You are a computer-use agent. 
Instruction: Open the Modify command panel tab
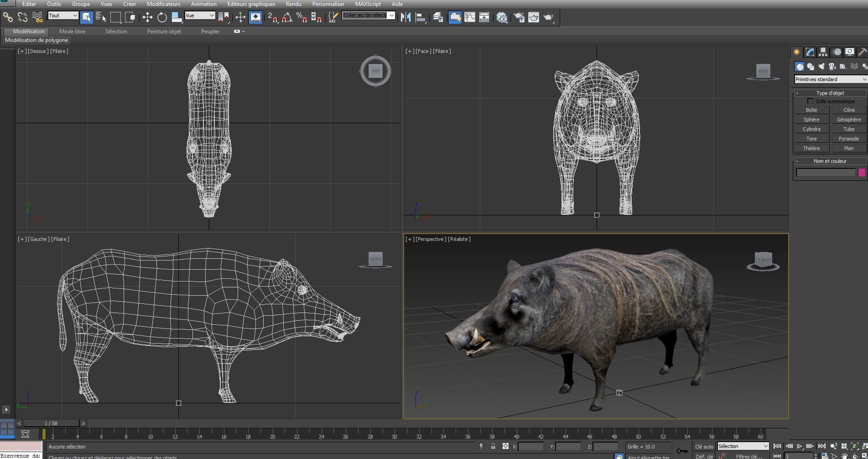(810, 52)
